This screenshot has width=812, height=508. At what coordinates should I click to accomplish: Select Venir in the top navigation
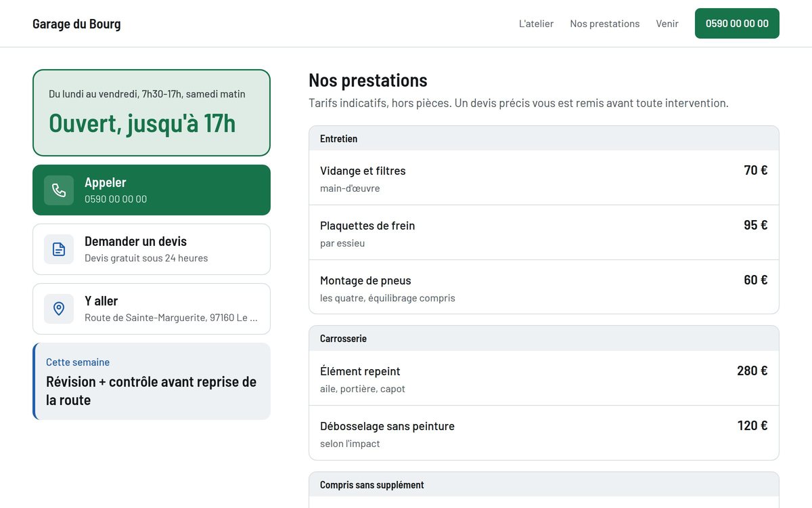point(667,24)
